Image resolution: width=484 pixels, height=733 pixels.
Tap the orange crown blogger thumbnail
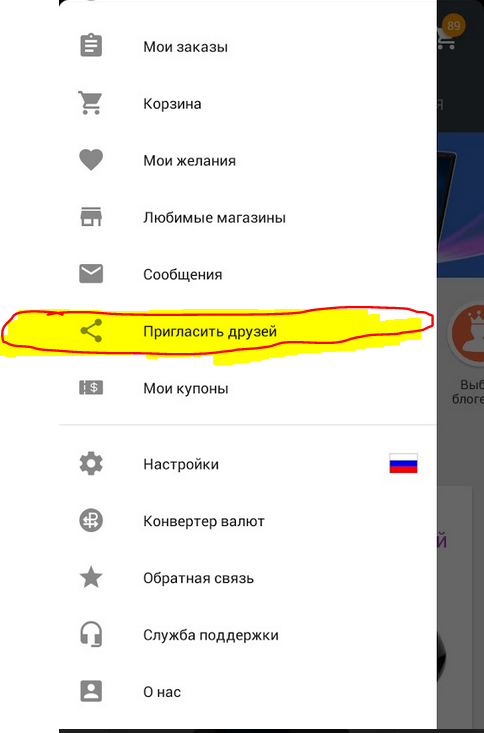[467, 333]
